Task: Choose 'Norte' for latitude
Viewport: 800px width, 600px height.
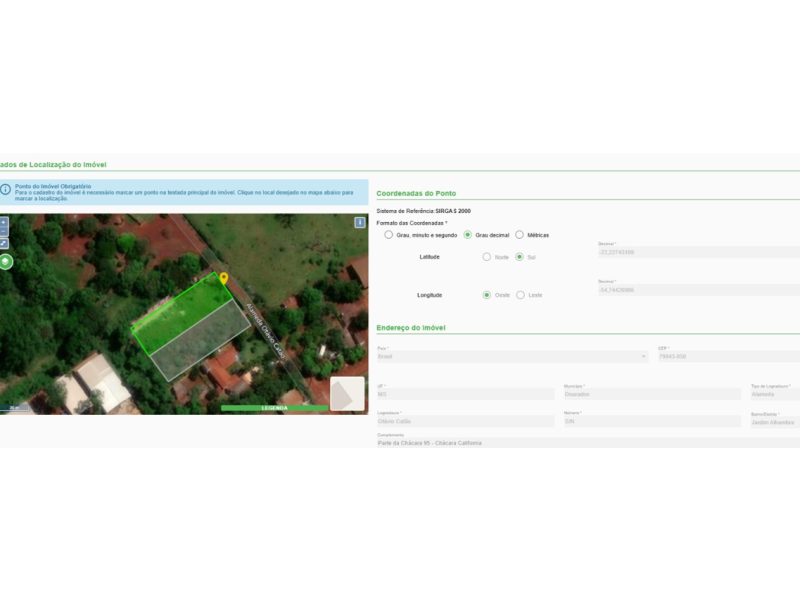Action: (487, 257)
